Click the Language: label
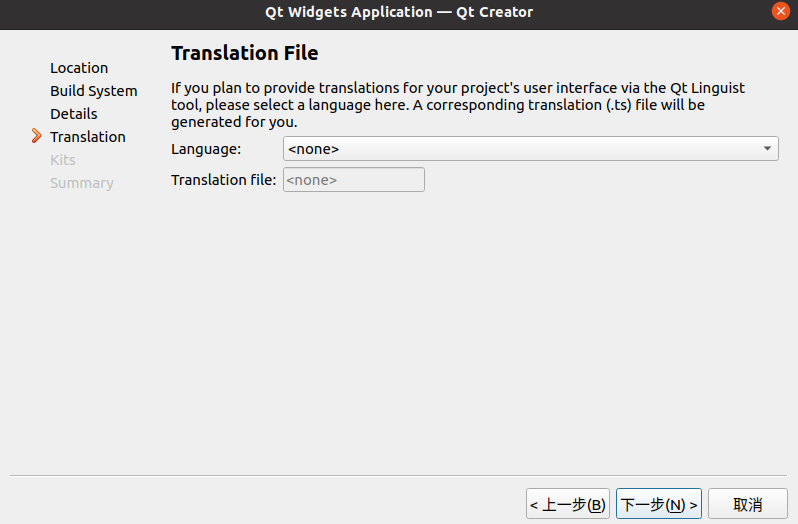Viewport: 798px width, 524px height. pyautogui.click(x=206, y=149)
